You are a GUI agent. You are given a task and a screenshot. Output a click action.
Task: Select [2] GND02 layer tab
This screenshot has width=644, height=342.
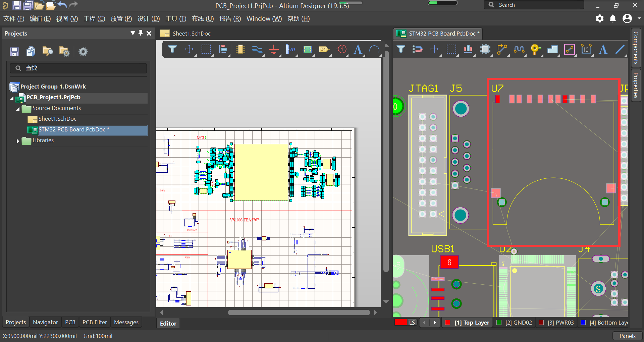(514, 323)
